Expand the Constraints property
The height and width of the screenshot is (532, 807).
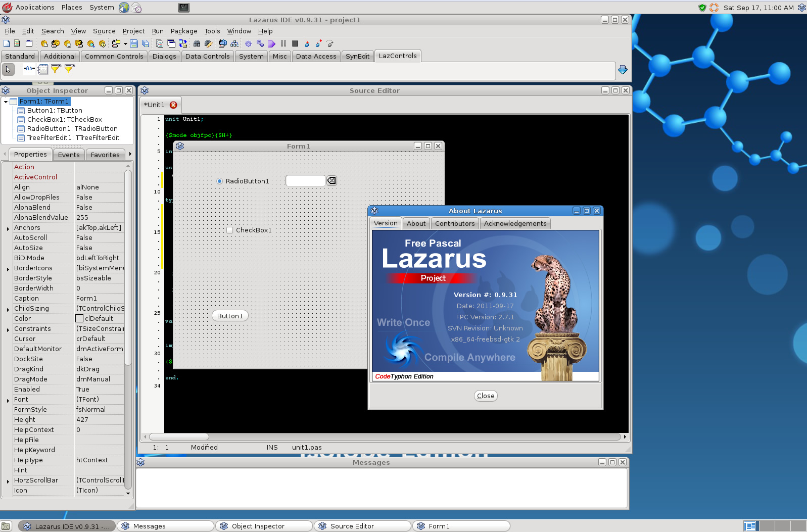8,329
